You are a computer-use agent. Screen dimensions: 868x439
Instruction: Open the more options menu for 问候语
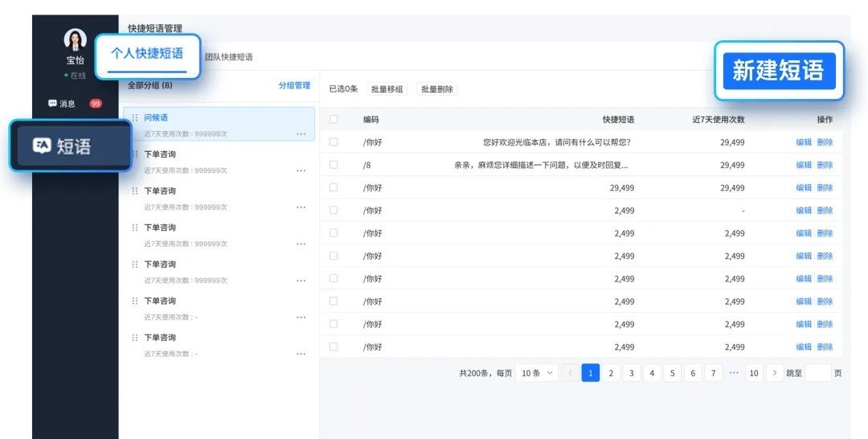(x=301, y=134)
